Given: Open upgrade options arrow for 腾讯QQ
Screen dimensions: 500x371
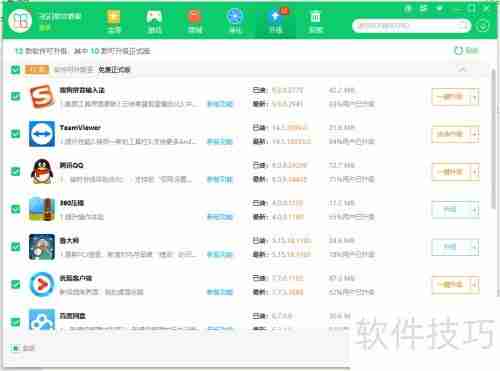Looking at the screenshot, I should click(x=474, y=172).
